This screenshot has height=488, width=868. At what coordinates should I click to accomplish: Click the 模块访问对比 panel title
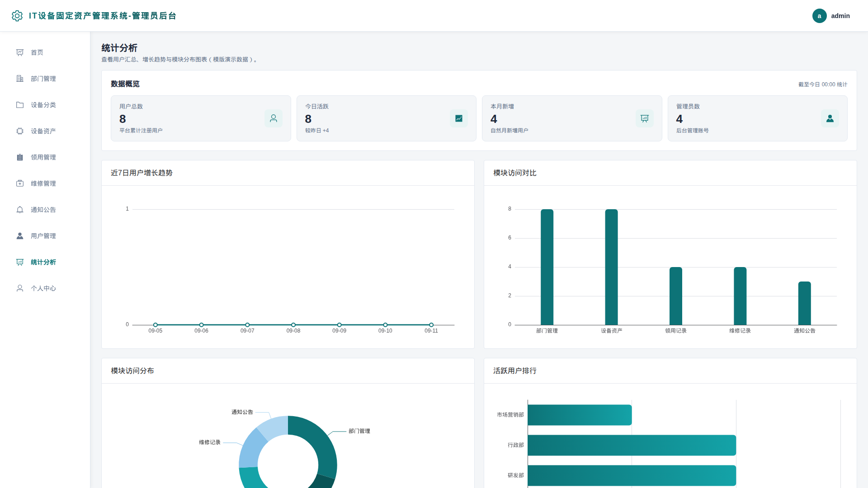(515, 173)
